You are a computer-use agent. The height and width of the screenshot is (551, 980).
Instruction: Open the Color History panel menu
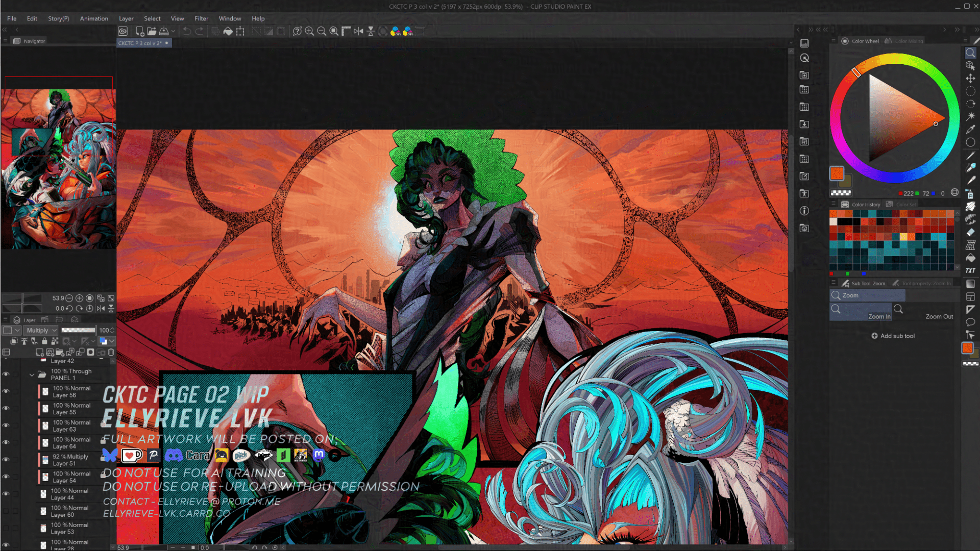(x=834, y=204)
